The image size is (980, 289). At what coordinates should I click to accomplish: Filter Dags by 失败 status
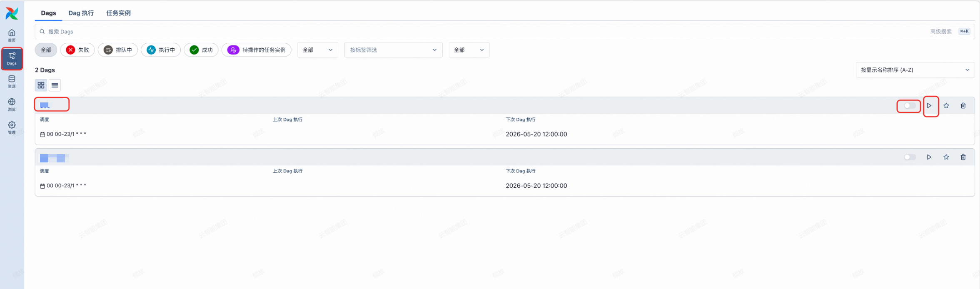[x=77, y=50]
